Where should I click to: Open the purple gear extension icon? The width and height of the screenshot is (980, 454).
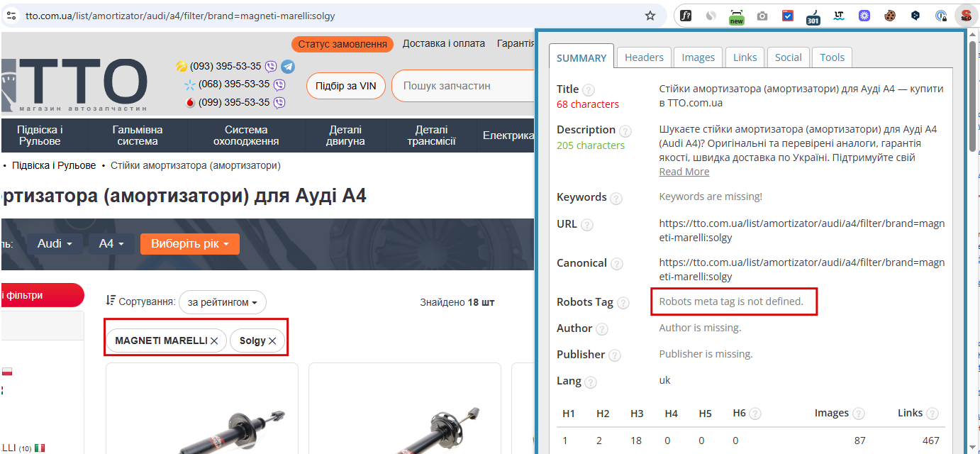[x=864, y=15]
